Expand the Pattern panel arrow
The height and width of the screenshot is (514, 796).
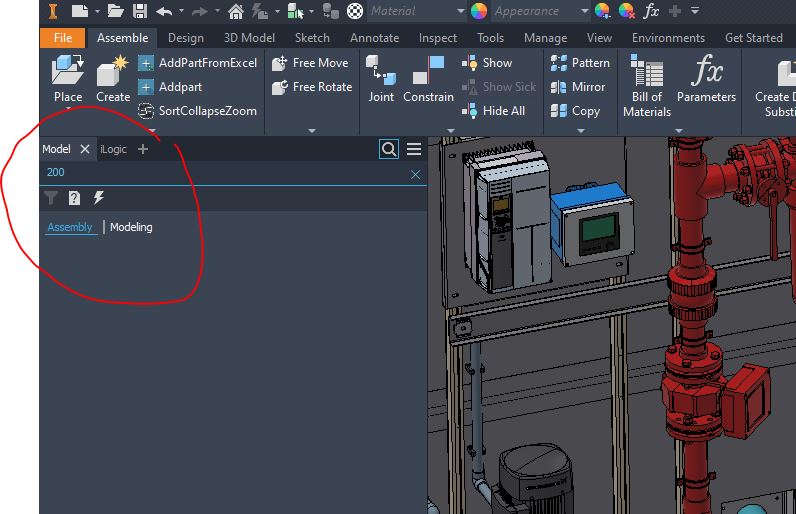581,130
